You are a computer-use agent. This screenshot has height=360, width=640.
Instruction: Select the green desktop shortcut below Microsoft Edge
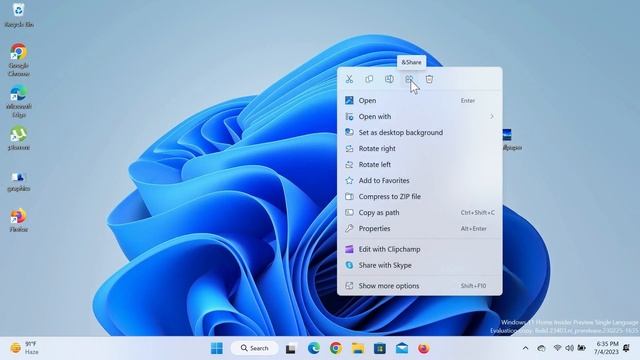(19, 139)
